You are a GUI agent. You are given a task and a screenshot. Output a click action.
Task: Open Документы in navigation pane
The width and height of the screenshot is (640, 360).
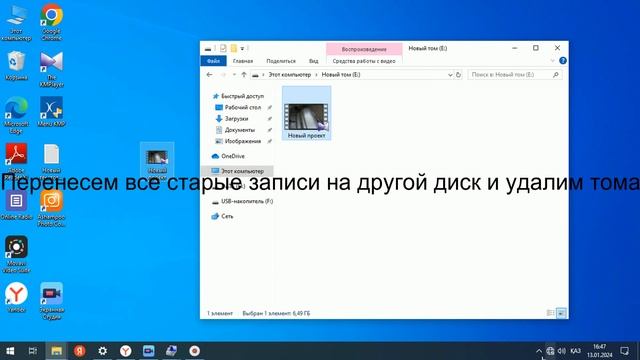click(x=239, y=130)
